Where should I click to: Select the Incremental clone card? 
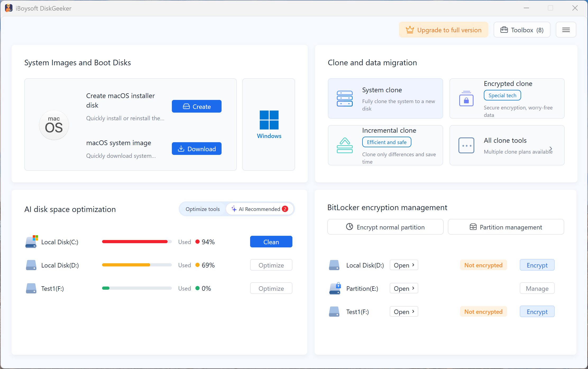click(x=385, y=145)
